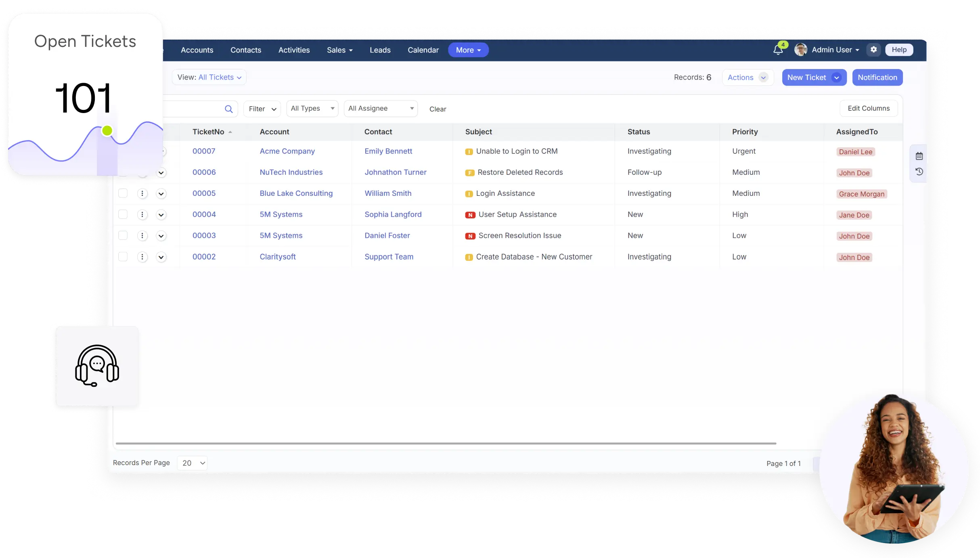This screenshot has height=558, width=980.
Task: Click the settings gear icon
Action: coord(873,50)
